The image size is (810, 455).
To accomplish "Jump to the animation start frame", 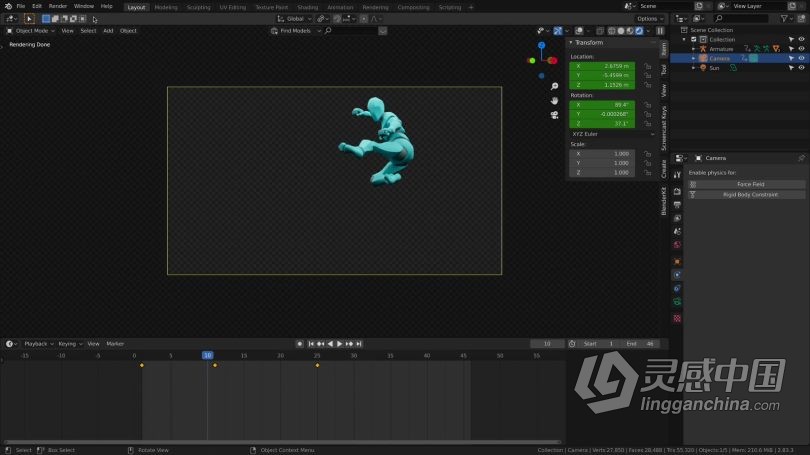I will [x=311, y=344].
